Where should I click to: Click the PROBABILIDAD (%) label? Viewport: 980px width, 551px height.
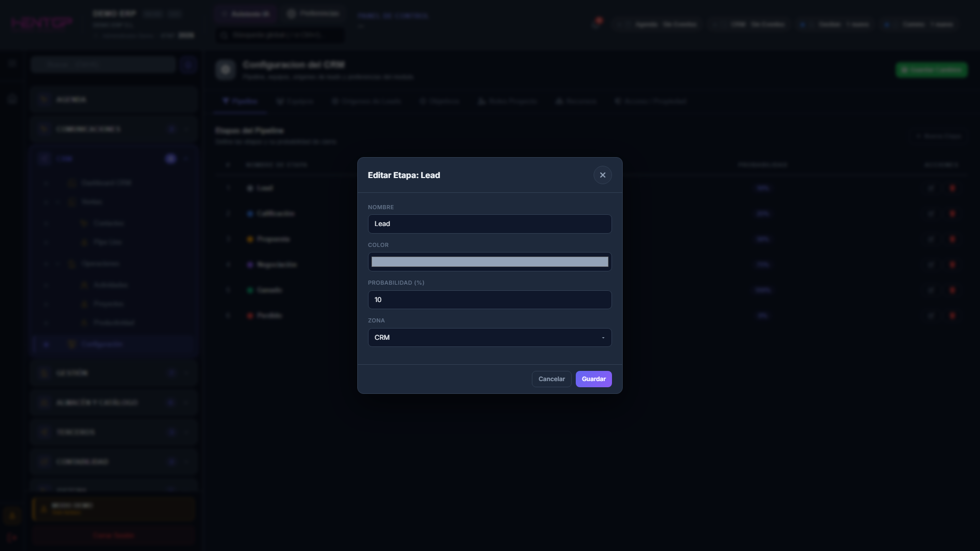(396, 283)
